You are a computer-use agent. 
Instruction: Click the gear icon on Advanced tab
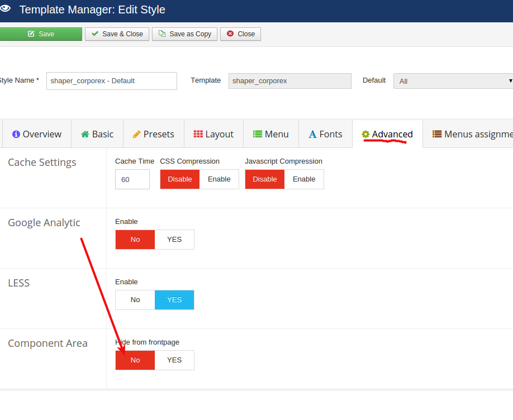[365, 134]
